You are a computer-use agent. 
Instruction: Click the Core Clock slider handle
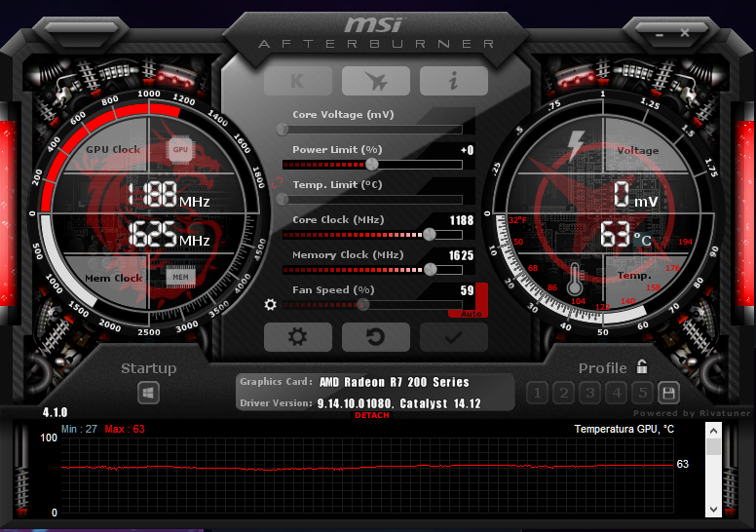(429, 235)
